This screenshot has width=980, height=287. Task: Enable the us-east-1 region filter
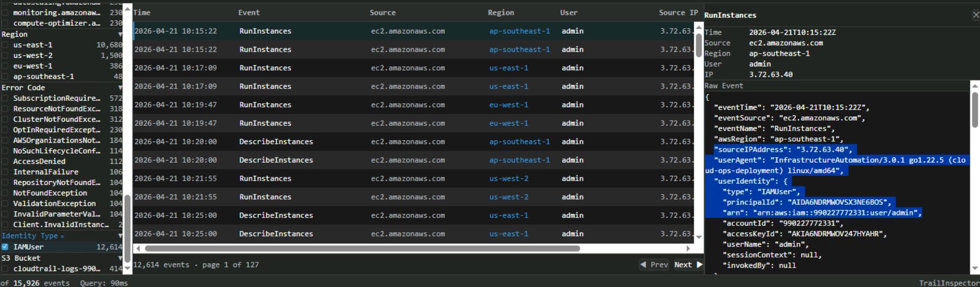click(x=5, y=45)
